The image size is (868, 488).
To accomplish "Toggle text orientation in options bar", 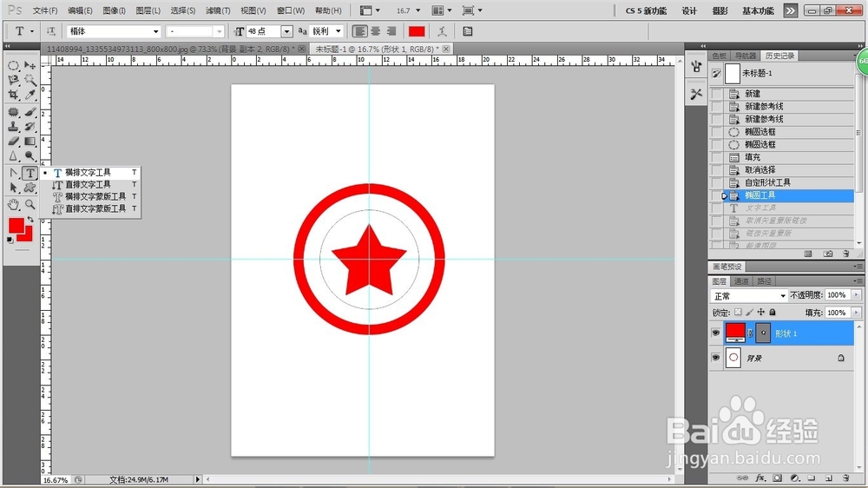I will coord(50,31).
